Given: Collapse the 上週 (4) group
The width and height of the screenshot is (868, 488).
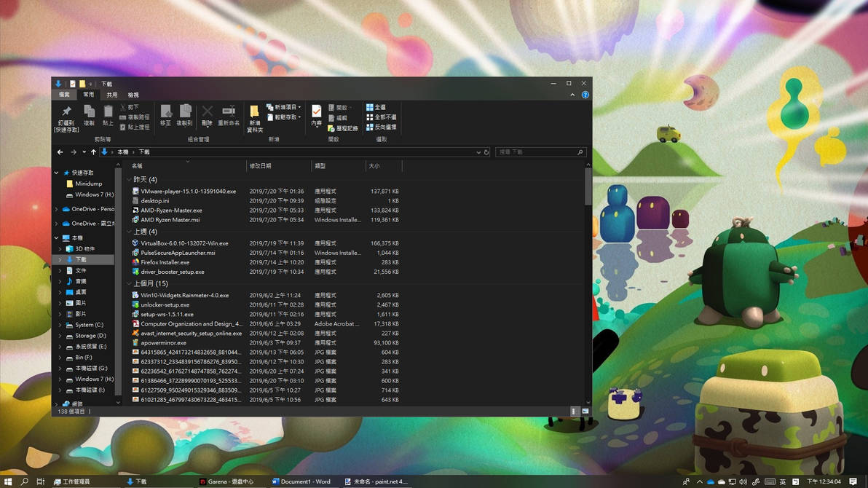Looking at the screenshot, I should point(130,232).
